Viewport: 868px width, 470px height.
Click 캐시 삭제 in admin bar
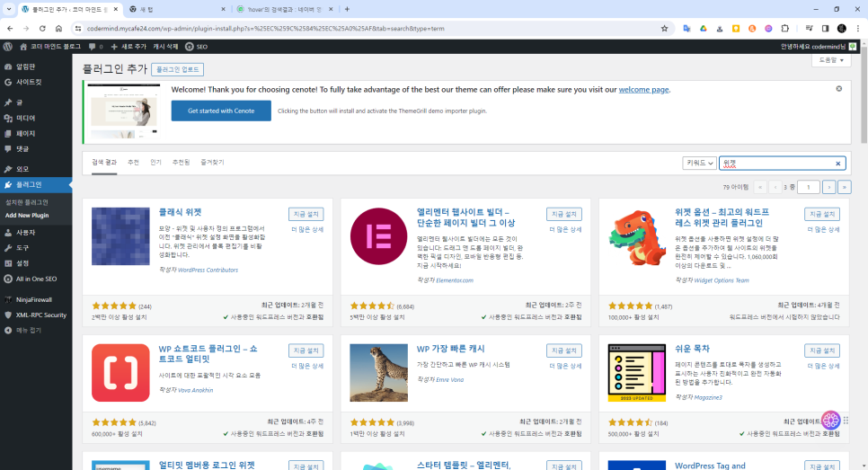pyautogui.click(x=165, y=47)
